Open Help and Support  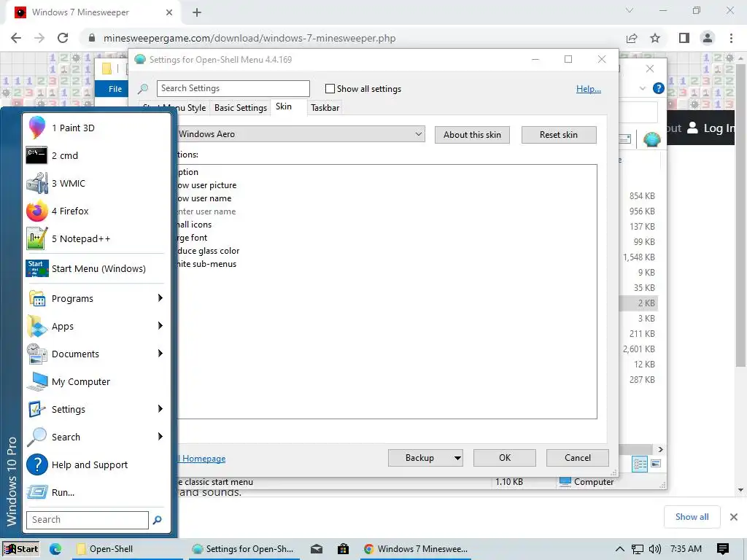click(96, 464)
